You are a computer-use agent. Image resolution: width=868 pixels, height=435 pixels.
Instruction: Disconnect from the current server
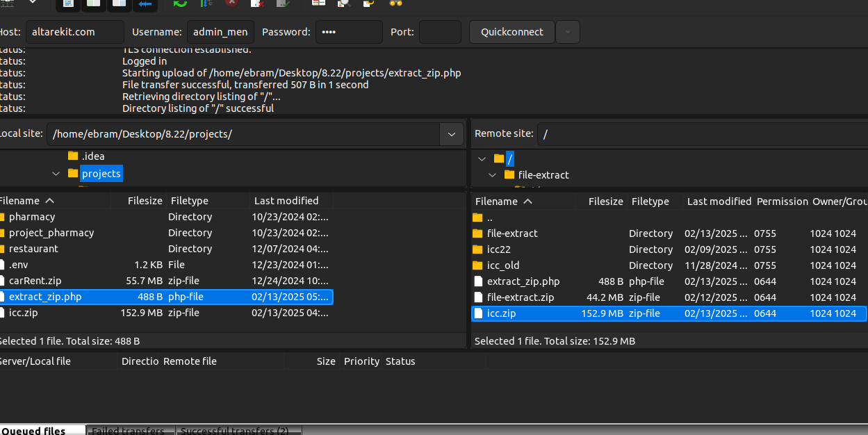tap(257, 3)
